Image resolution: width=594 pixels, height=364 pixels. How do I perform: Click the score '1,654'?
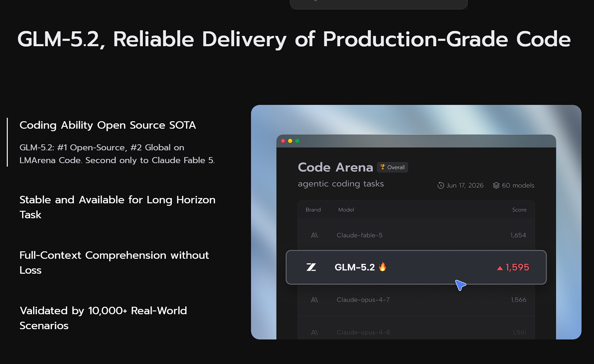pos(518,235)
